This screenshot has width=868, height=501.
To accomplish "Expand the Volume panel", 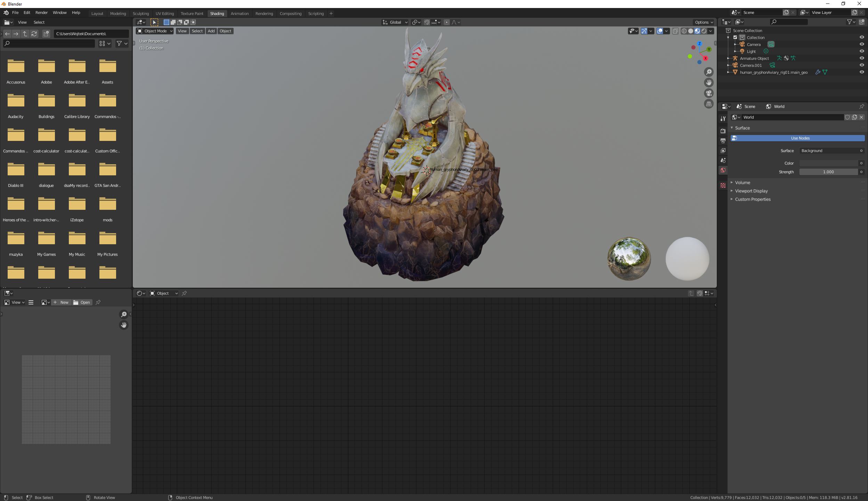I will pyautogui.click(x=742, y=183).
